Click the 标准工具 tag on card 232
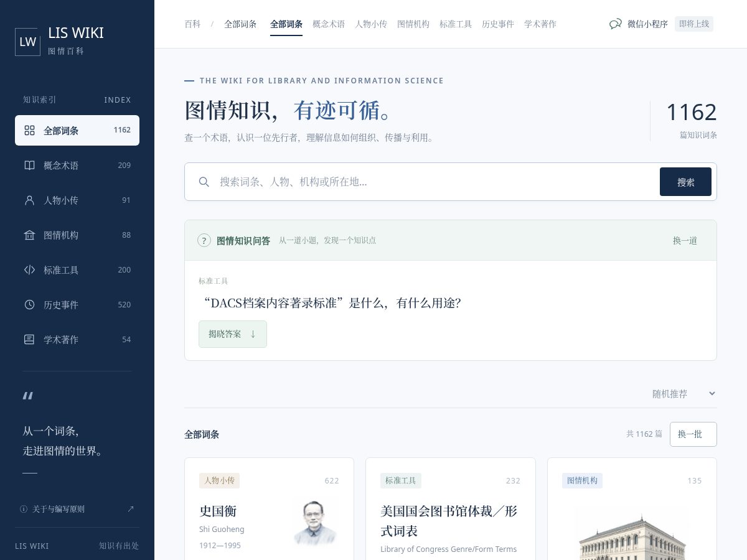The width and height of the screenshot is (747, 560). pyautogui.click(x=401, y=480)
